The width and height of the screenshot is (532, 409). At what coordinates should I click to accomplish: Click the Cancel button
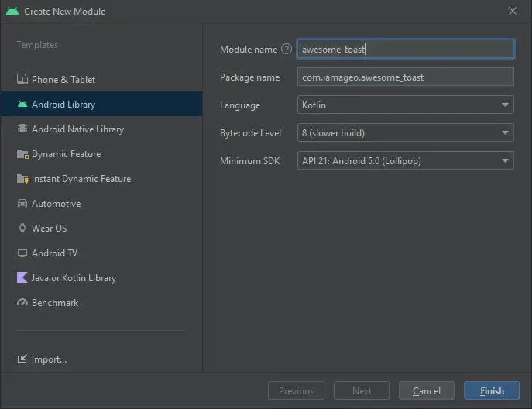tap(427, 390)
